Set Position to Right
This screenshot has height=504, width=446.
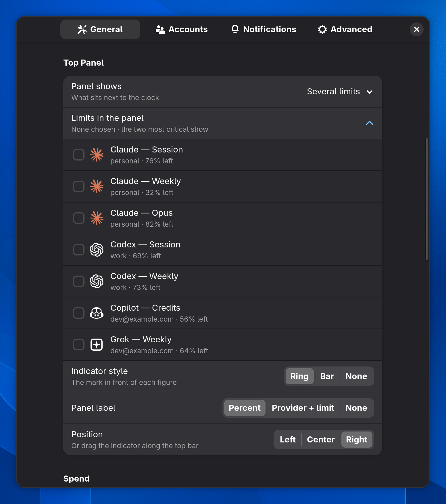(x=357, y=440)
